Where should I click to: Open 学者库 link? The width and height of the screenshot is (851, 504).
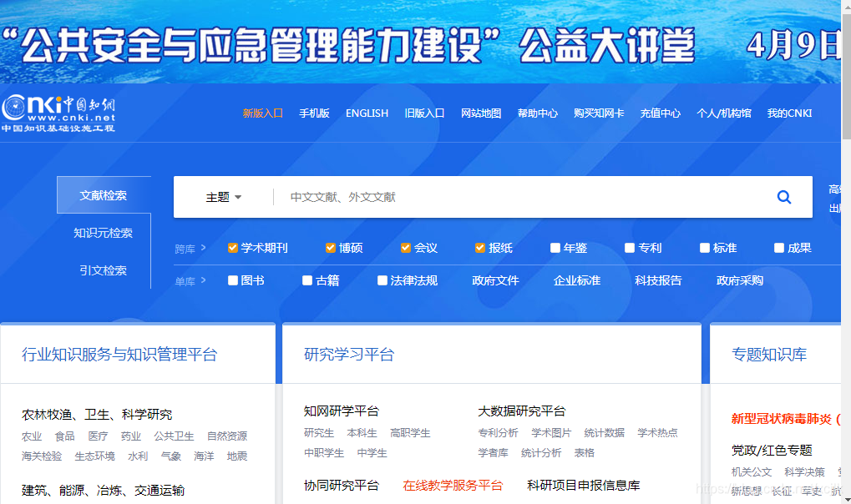[x=494, y=453]
